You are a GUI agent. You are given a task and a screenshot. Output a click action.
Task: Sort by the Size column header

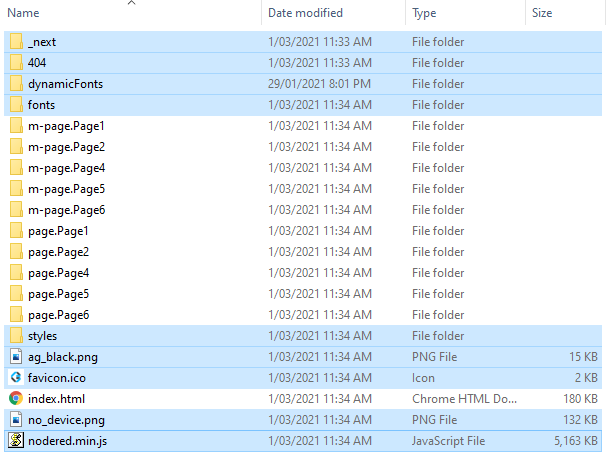coord(542,13)
